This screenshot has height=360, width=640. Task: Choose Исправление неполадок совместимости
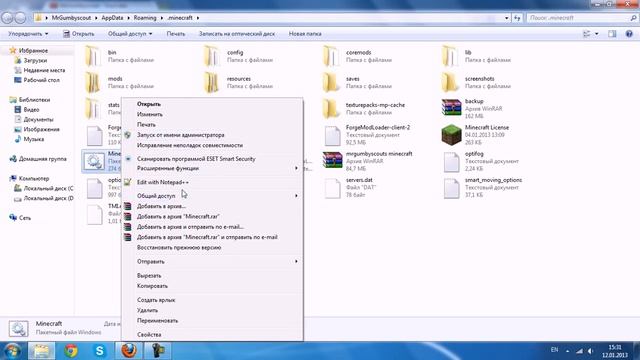coord(190,145)
